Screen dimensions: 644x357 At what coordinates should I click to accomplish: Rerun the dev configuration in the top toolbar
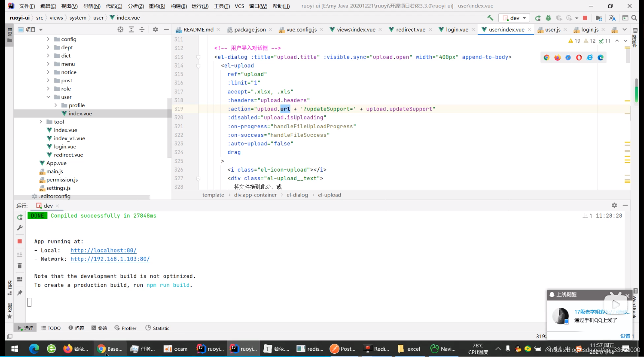click(x=538, y=18)
